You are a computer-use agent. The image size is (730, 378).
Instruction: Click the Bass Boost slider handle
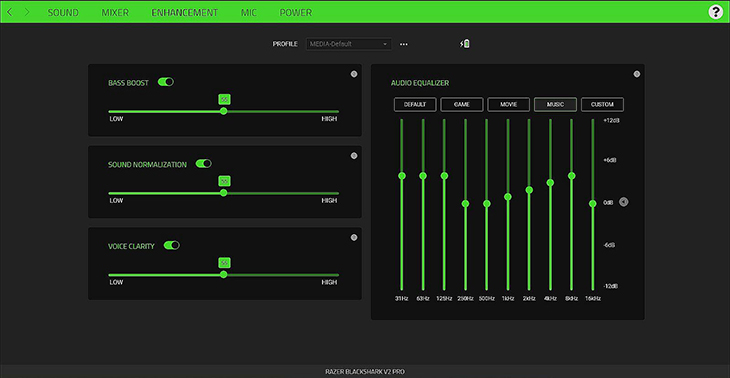(223, 111)
